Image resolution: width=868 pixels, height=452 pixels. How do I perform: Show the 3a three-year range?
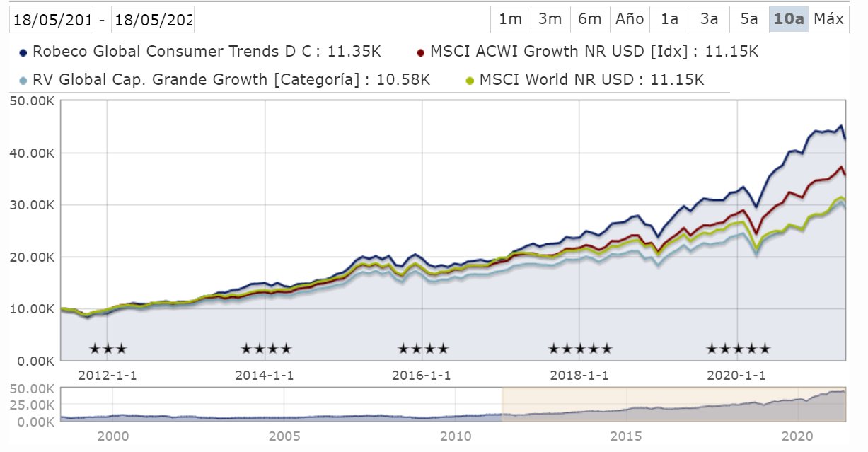pyautogui.click(x=709, y=19)
